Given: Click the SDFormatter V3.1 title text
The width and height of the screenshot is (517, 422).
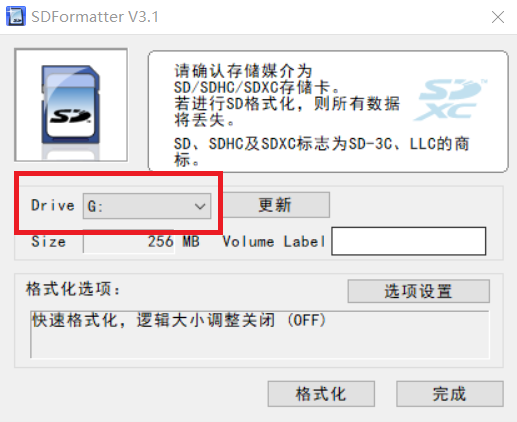Looking at the screenshot, I should [95, 17].
